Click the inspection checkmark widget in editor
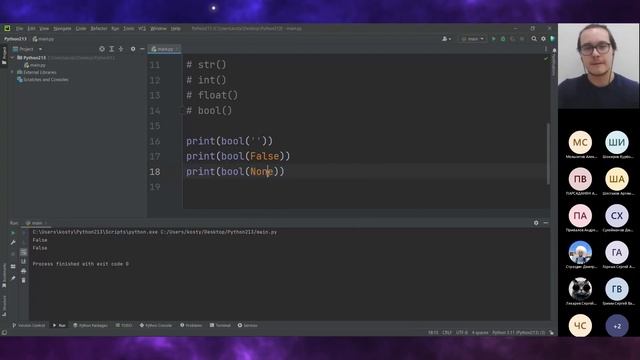Image resolution: width=640 pixels, height=360 pixels. [x=546, y=59]
